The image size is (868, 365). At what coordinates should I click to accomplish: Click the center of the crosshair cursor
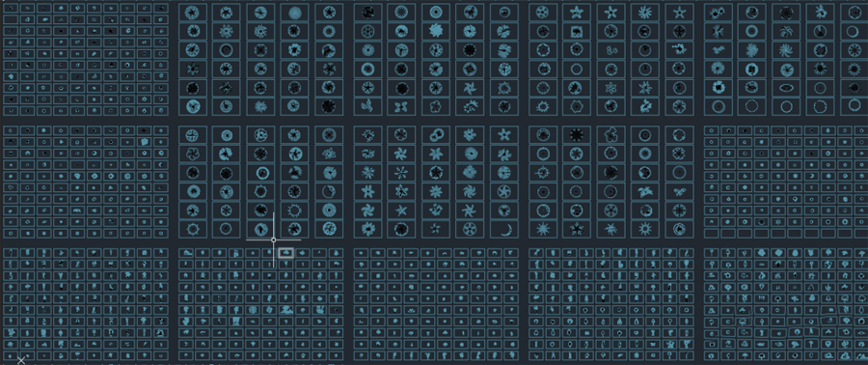click(x=274, y=239)
